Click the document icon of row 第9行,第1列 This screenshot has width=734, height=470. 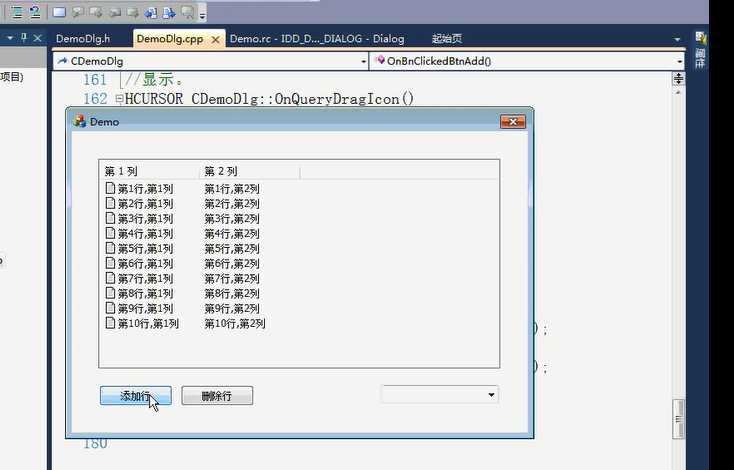pos(110,308)
